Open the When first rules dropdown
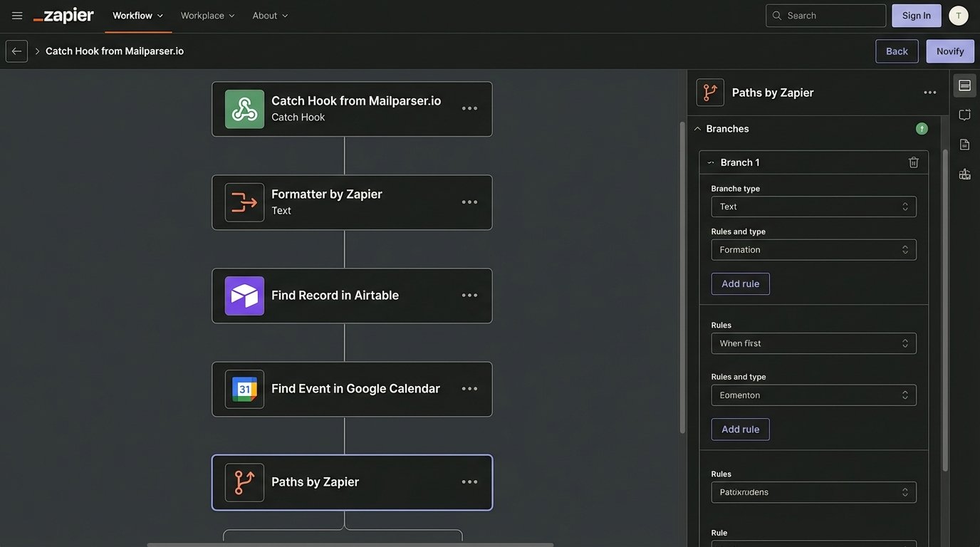Screen dimensions: 980x547 814,342
